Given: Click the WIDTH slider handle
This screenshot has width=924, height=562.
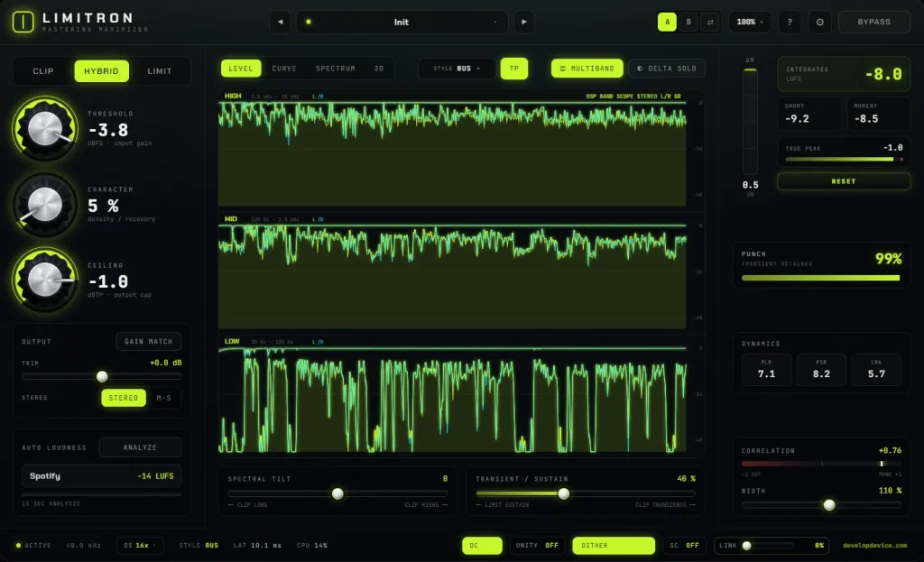Looking at the screenshot, I should [829, 505].
